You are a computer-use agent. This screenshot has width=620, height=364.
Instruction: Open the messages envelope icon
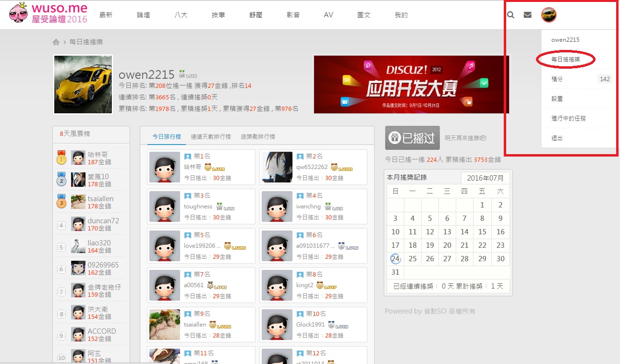coord(527,15)
